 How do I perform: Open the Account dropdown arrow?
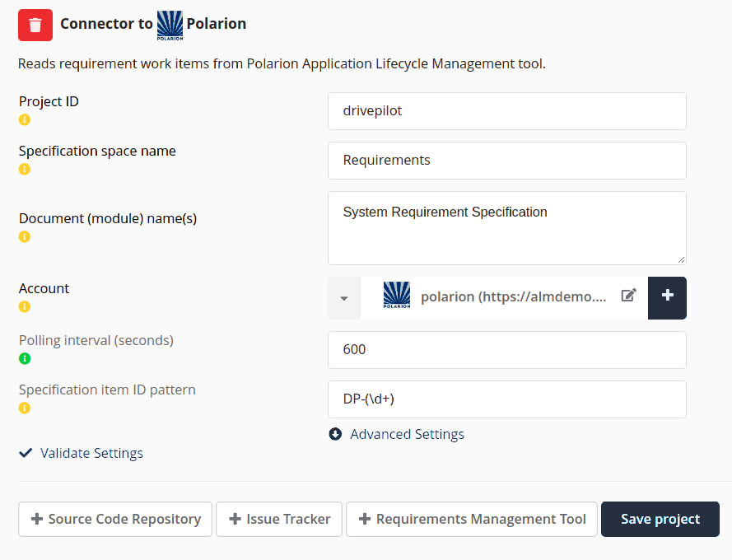pos(344,298)
